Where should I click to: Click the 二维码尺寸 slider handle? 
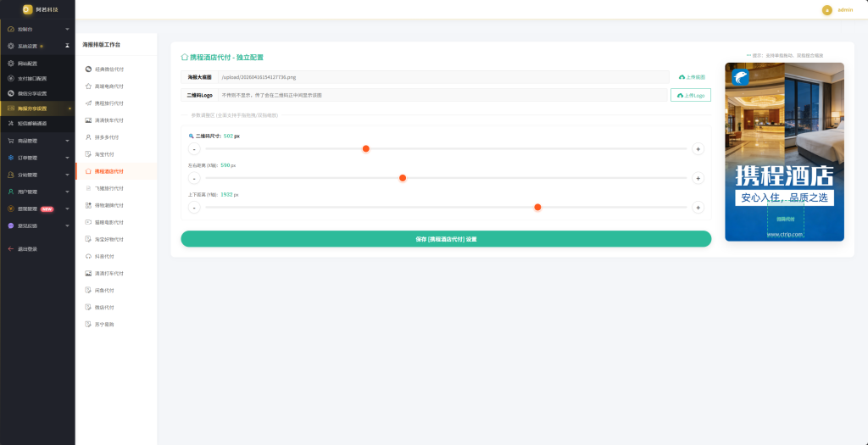[x=366, y=148]
